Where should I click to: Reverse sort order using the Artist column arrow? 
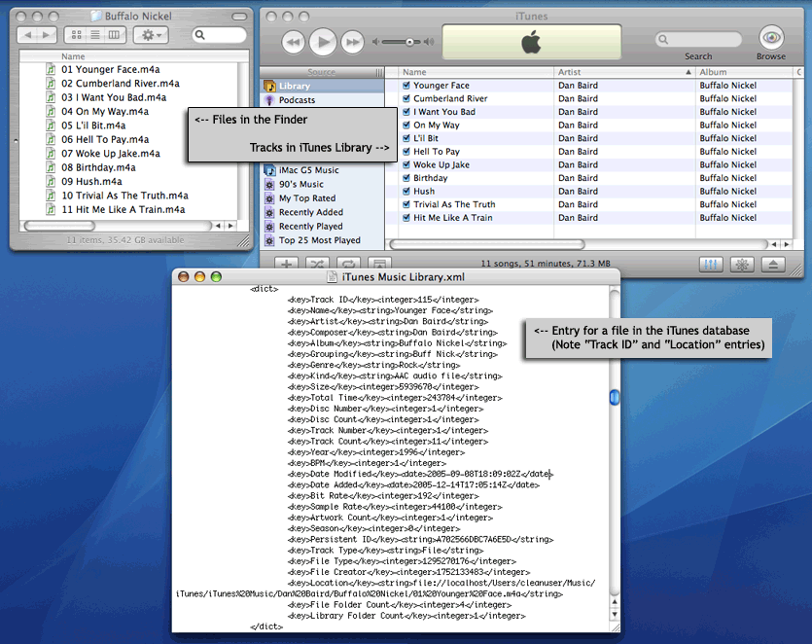(x=688, y=72)
